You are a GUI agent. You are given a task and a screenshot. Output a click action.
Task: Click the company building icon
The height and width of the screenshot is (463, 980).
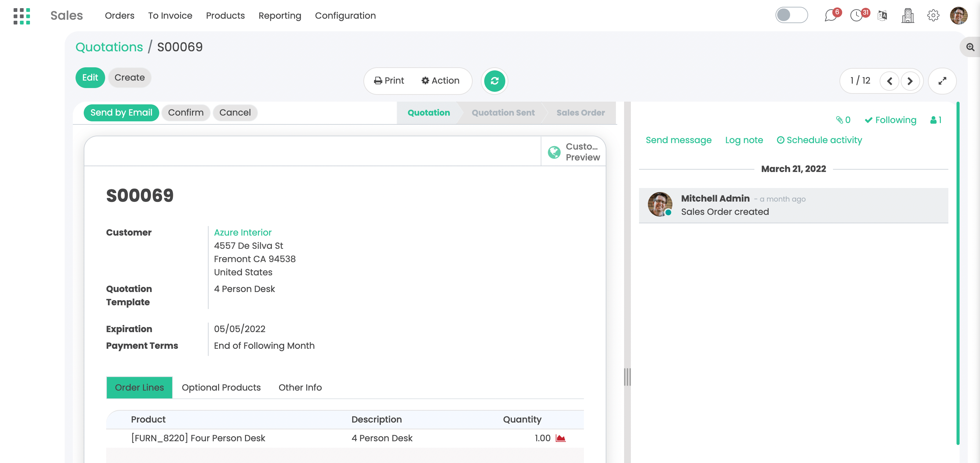click(x=908, y=16)
